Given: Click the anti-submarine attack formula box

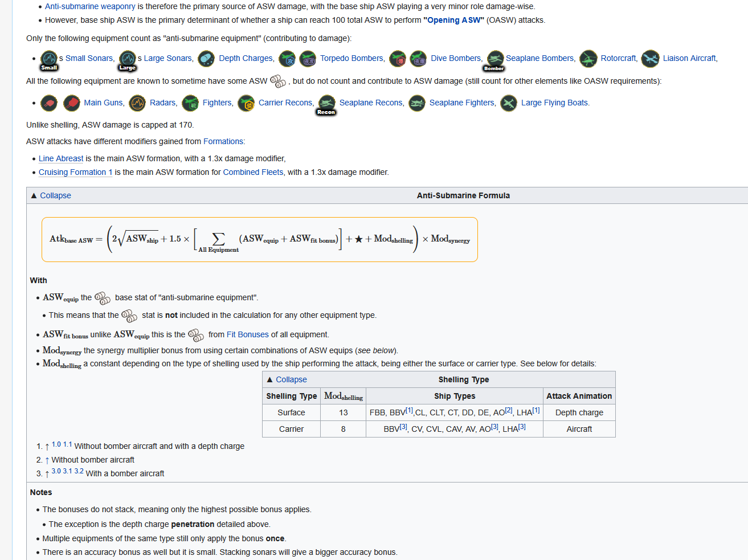Looking at the screenshot, I should click(x=260, y=239).
